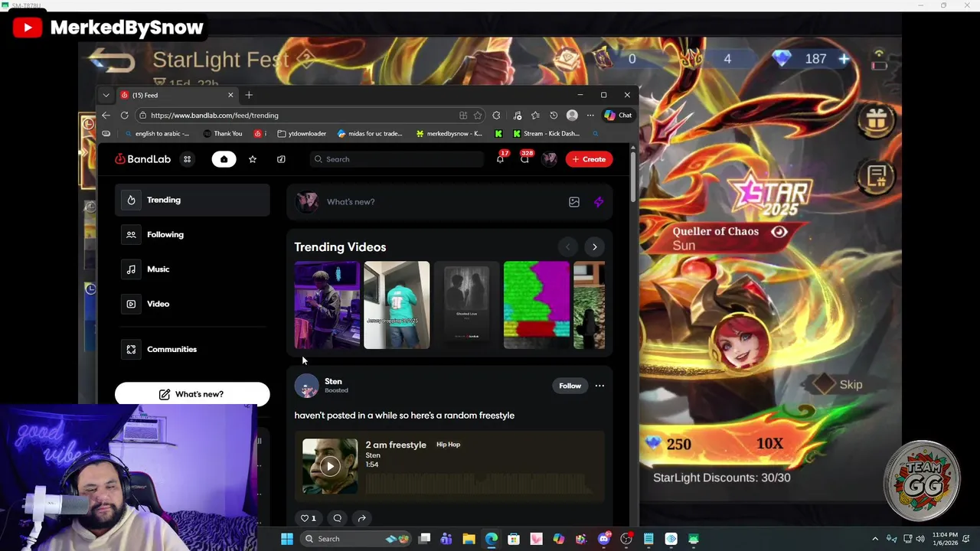Open Communities in the feed sidebar
The width and height of the screenshot is (980, 551).
(x=192, y=349)
